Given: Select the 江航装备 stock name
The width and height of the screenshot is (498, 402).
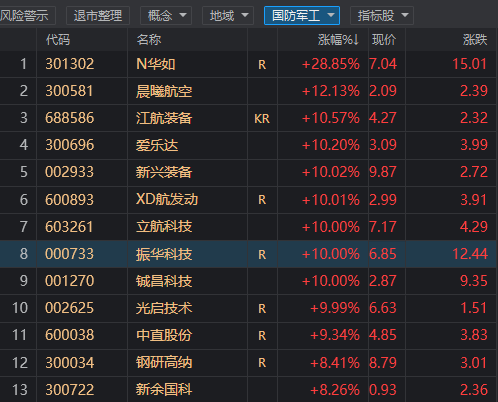Looking at the screenshot, I should click(x=164, y=118).
